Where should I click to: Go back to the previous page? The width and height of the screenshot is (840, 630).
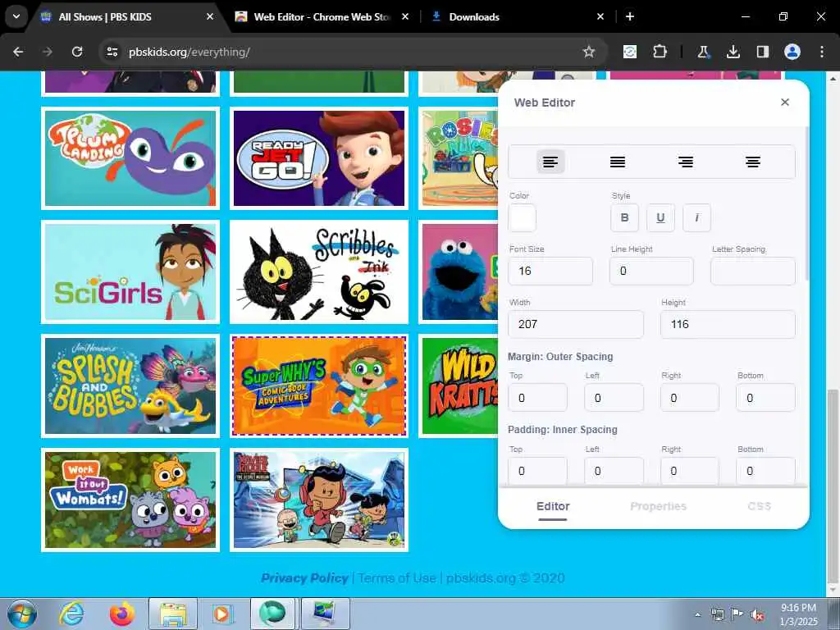[18, 52]
